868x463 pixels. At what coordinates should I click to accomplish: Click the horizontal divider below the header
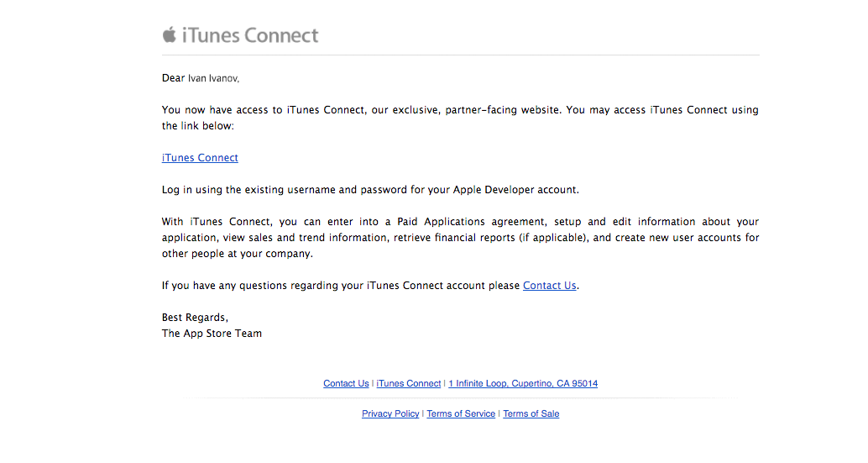[460, 55]
